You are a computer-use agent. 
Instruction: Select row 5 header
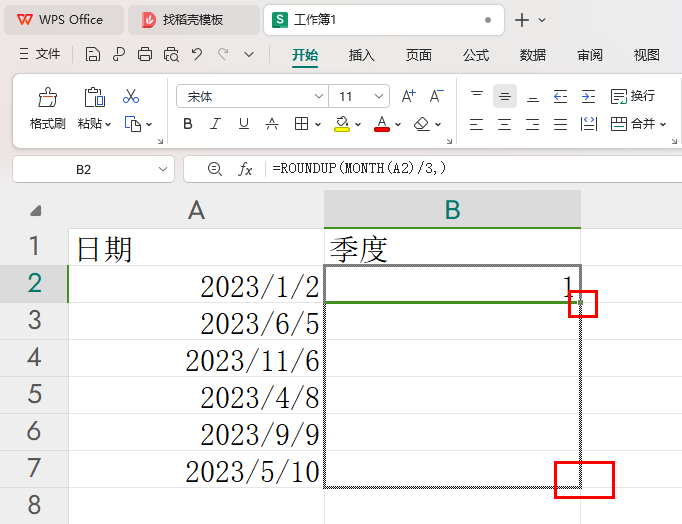pos(34,395)
